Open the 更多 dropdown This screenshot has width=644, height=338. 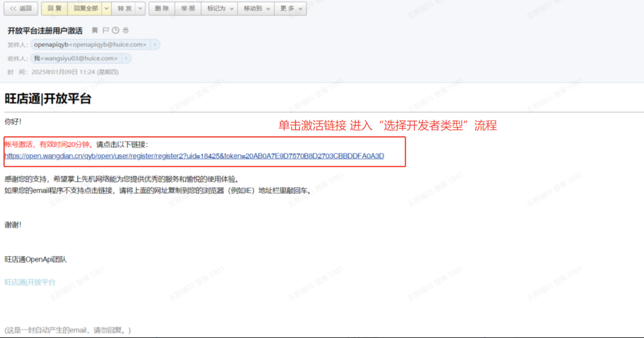pyautogui.click(x=291, y=9)
